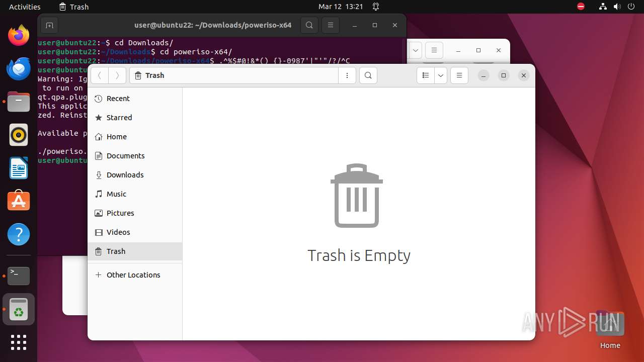Image resolution: width=644 pixels, height=362 pixels.
Task: Open Pictures folder in the sidebar
Action: pos(135,213)
